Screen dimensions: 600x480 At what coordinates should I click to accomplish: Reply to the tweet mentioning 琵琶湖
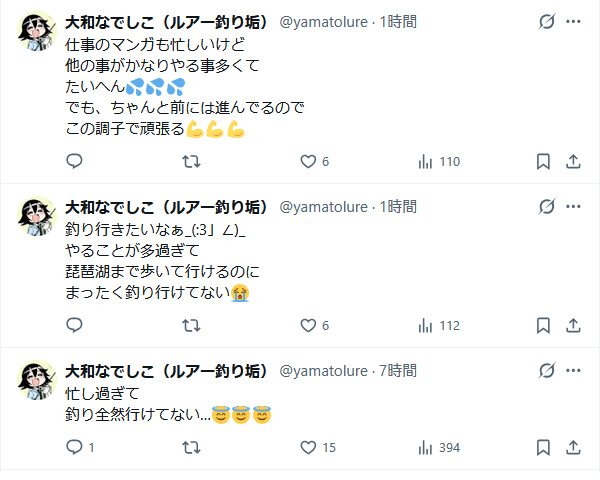74,325
